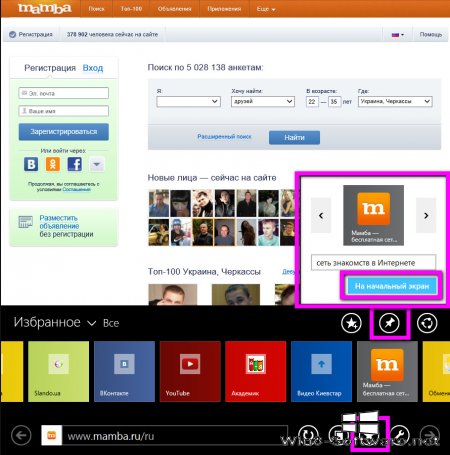Click На начальный экран button
This screenshot has height=455, width=450.
click(392, 286)
